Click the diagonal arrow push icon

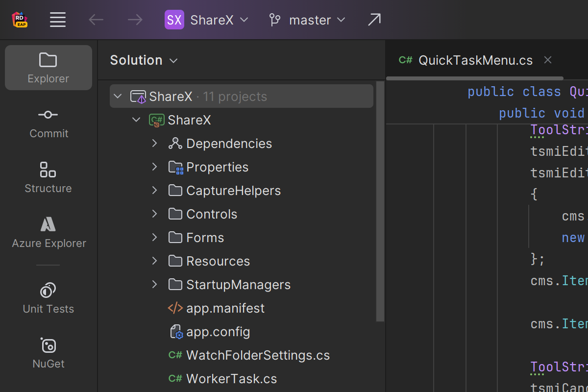point(374,20)
